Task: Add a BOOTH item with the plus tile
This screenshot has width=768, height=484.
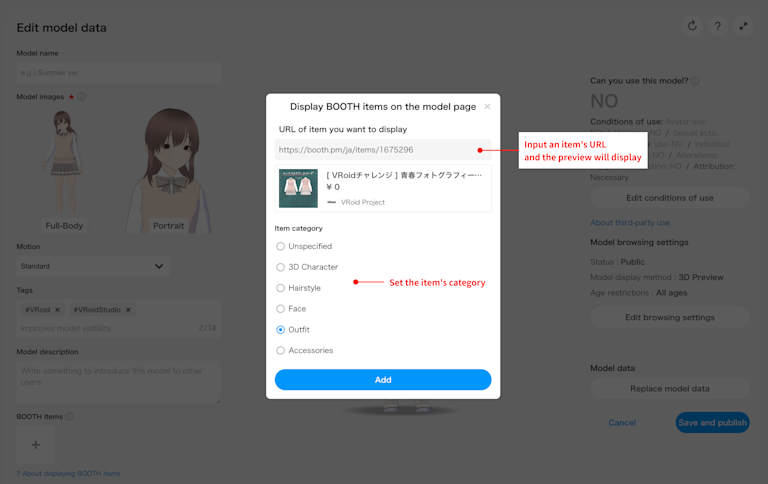Action: point(36,445)
